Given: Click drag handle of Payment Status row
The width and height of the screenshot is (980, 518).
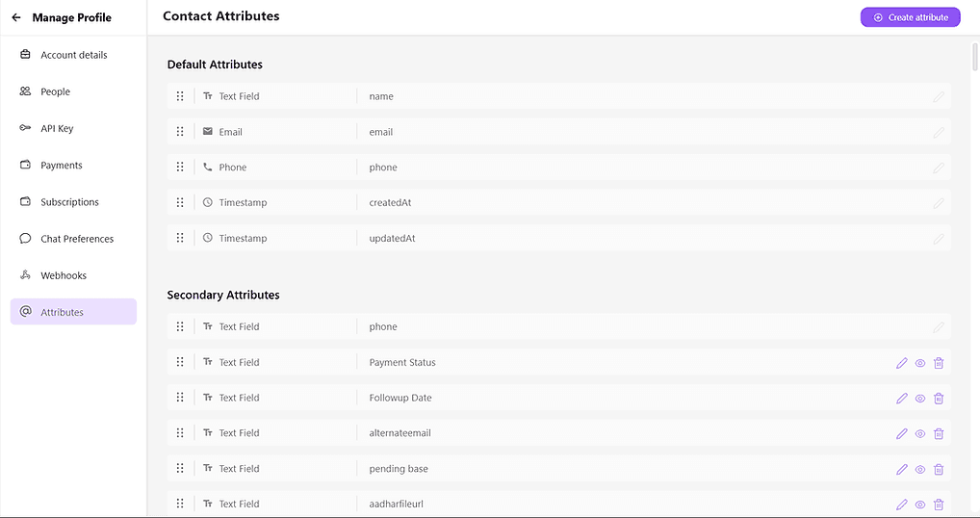Looking at the screenshot, I should click(x=180, y=362).
